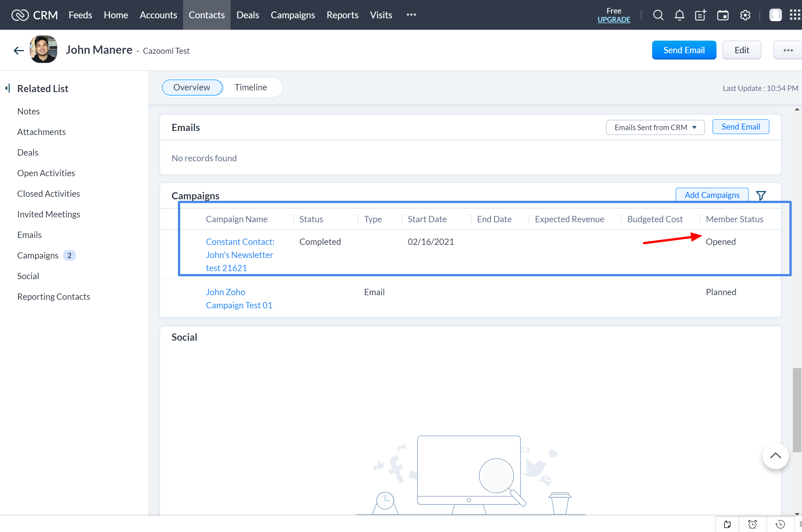802x532 pixels.
Task: Click the Planned member status cell
Action: 721,292
